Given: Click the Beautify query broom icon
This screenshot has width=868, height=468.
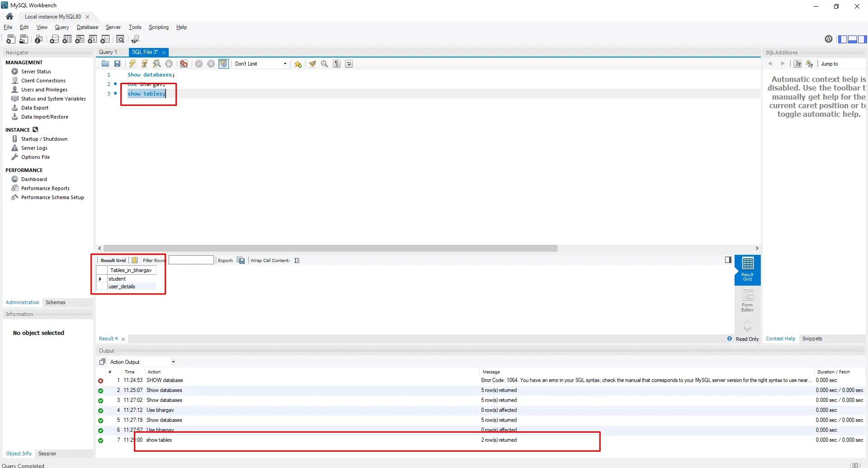Looking at the screenshot, I should (312, 64).
